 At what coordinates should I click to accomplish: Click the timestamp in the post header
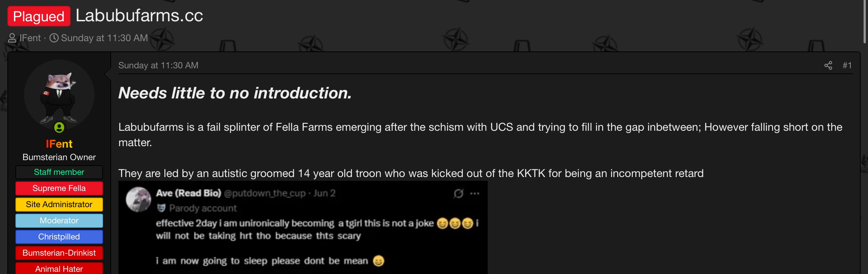(x=158, y=65)
